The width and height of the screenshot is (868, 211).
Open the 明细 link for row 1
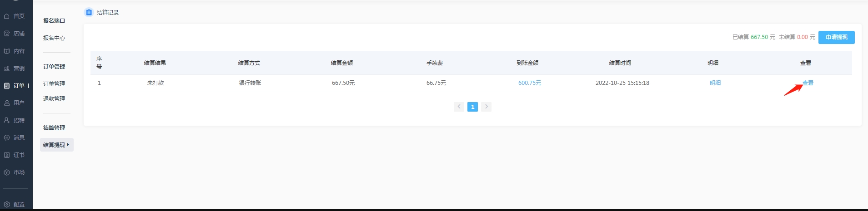click(x=715, y=83)
